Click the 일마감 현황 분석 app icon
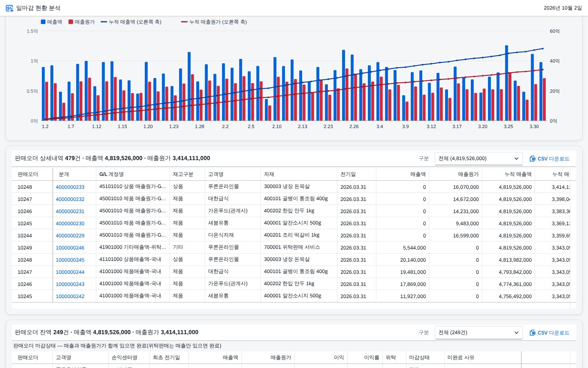This screenshot has width=588, height=368. coord(10,8)
